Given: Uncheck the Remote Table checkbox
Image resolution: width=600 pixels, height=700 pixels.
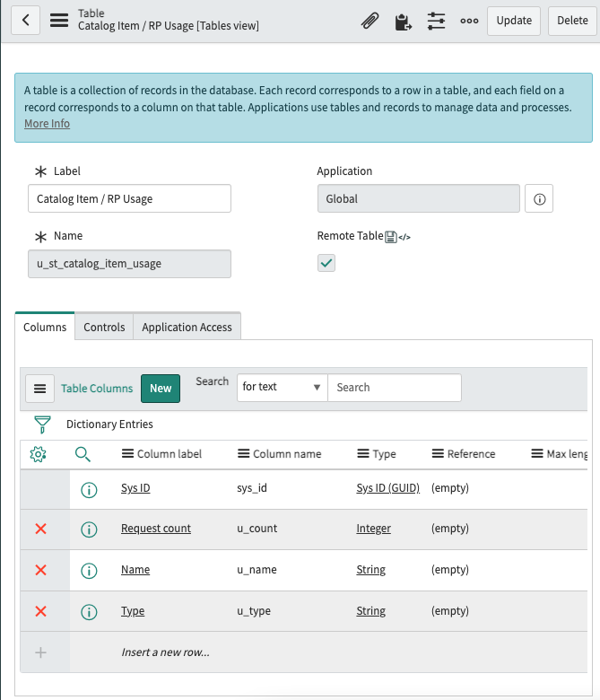Looking at the screenshot, I should tap(326, 263).
